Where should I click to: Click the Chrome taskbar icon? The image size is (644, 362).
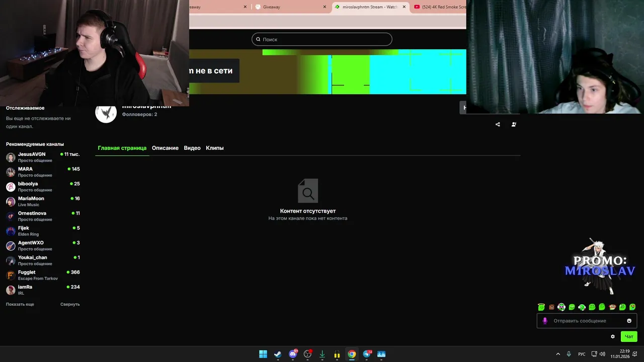point(352,354)
